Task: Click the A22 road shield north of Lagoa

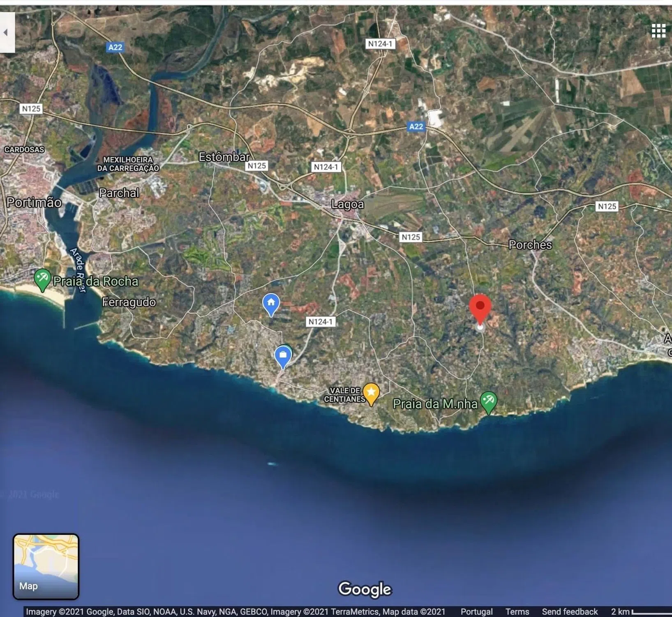Action: (416, 127)
